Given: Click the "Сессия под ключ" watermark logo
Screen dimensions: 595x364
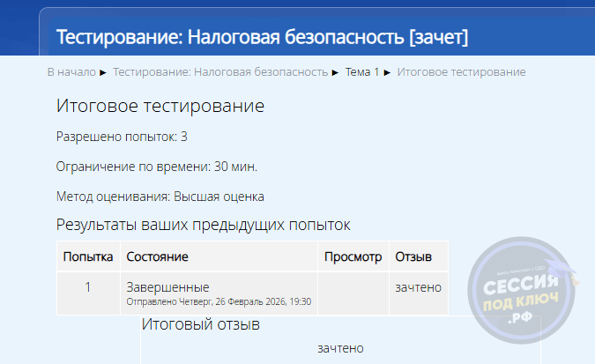Looking at the screenshot, I should 523,295.
